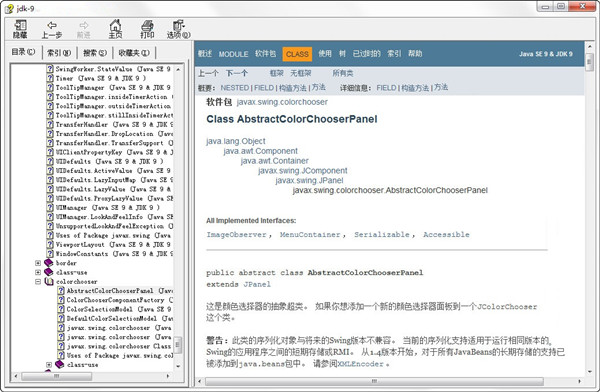Expand the class-use node below border
The height and width of the screenshot is (392, 600).
pyautogui.click(x=38, y=272)
